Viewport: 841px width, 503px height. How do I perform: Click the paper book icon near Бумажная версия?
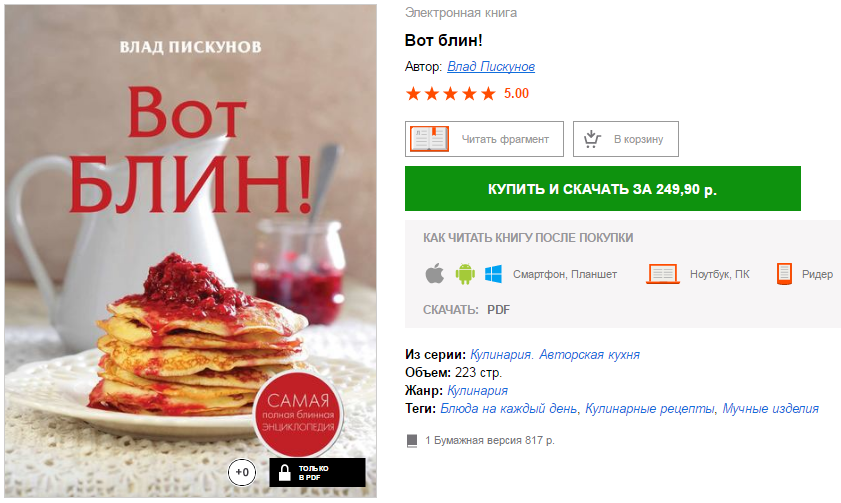point(412,441)
